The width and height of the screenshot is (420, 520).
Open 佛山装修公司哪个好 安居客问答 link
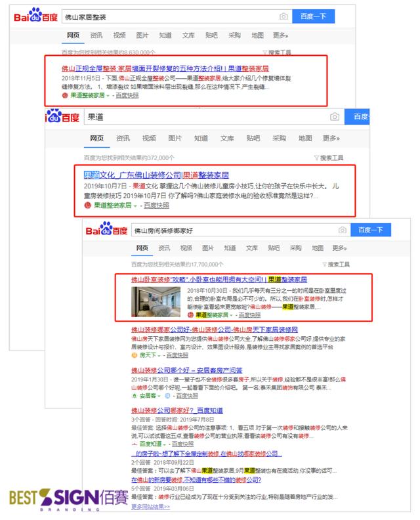point(186,370)
